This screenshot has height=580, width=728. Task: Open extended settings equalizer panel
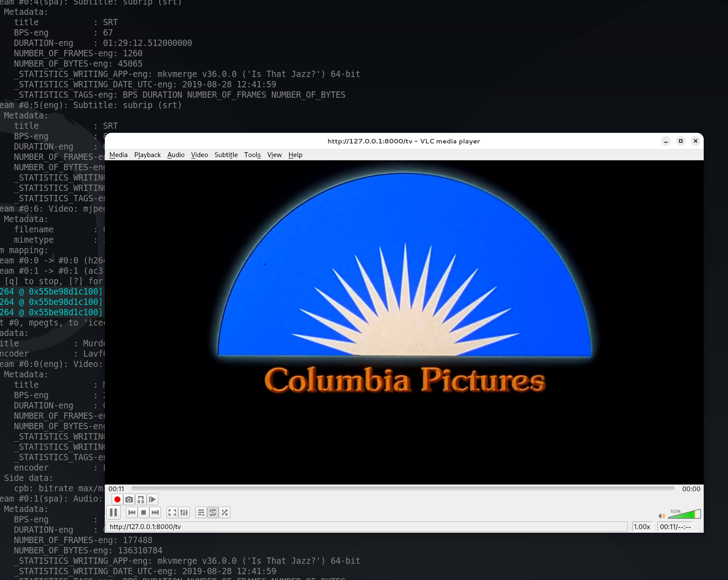(184, 512)
